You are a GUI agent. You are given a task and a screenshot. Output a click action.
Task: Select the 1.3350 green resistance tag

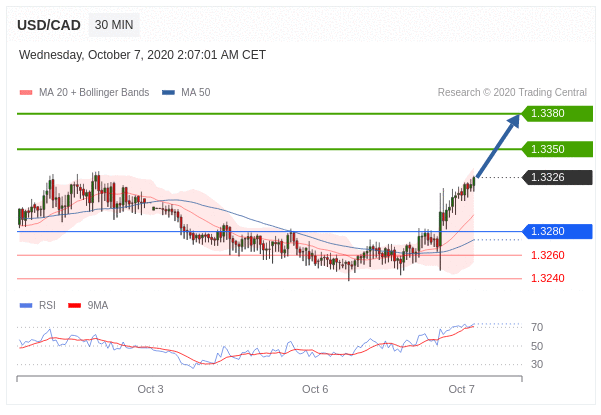tap(557, 149)
